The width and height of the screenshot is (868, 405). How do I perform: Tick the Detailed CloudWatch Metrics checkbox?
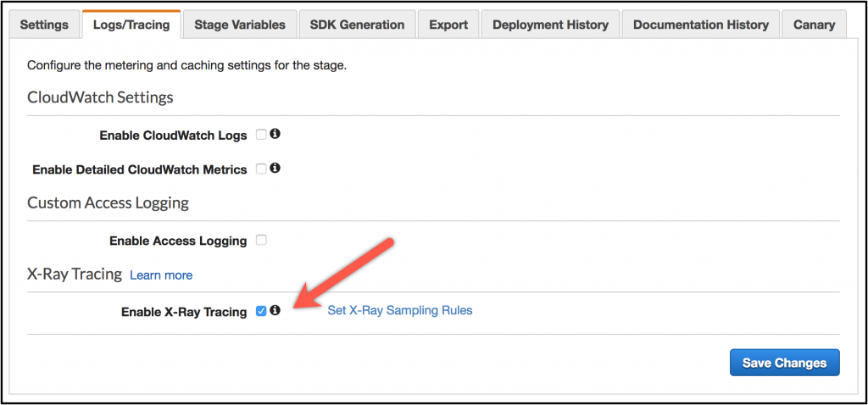pyautogui.click(x=261, y=169)
